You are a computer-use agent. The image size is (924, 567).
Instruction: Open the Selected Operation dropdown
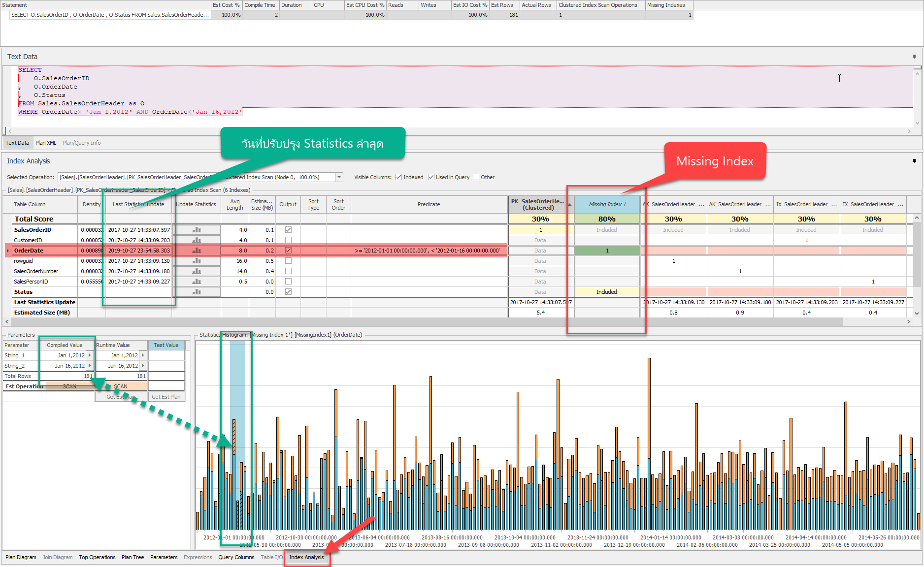339,177
